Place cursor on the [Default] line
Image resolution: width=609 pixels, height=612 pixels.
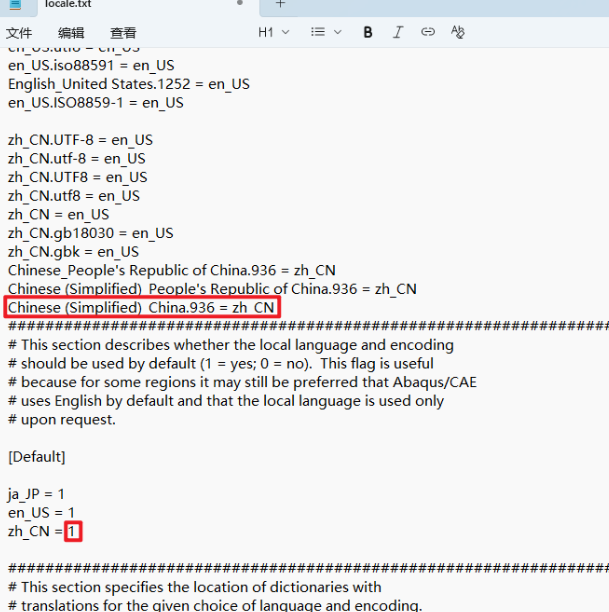[37, 457]
